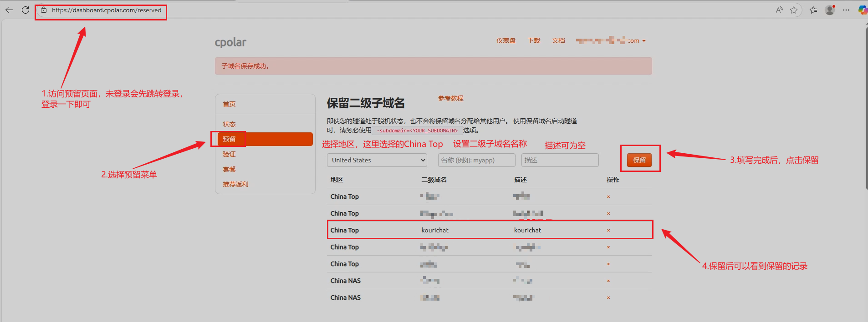Open 文档 in the top navigation

pyautogui.click(x=558, y=40)
